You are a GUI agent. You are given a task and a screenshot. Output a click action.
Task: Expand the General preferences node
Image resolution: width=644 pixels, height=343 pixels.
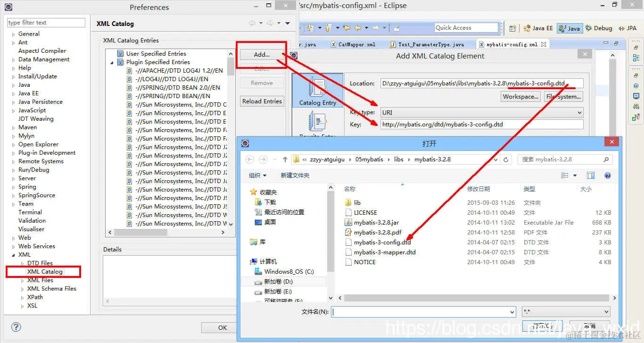pyautogui.click(x=13, y=34)
